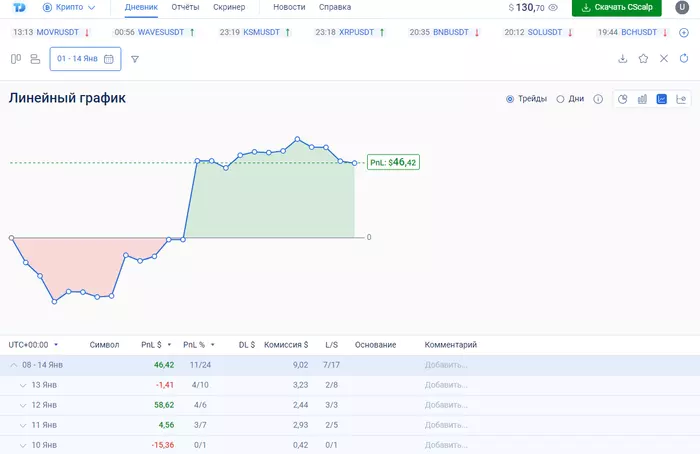
Task: Click the download export icon
Action: click(623, 59)
